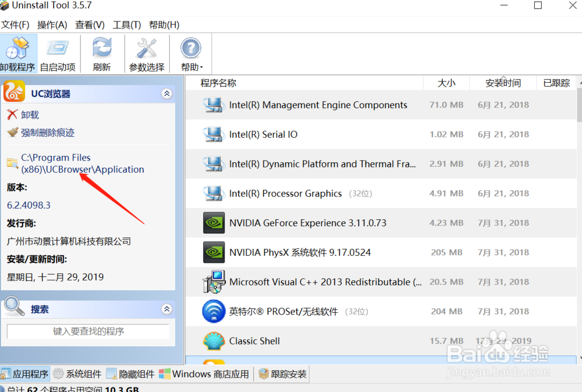This screenshot has width=582, height=392.
Task: Click size 205 MB of NVIDIA PhysX
Action: point(446,252)
